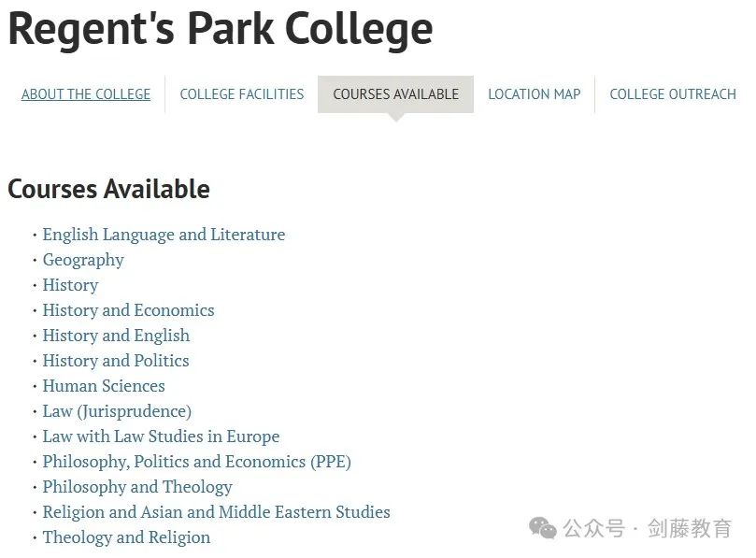This screenshot has width=756, height=558.
Task: Select the Courses Available tab
Action: 396,94
